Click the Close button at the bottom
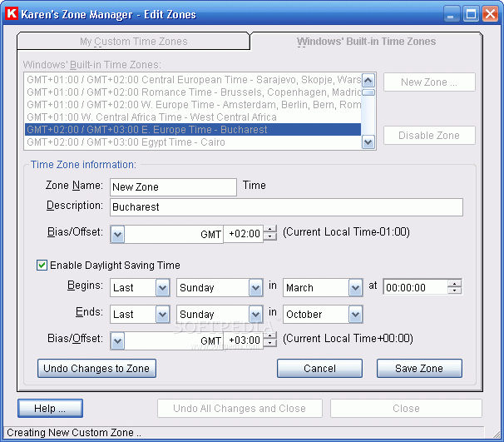 tap(407, 408)
